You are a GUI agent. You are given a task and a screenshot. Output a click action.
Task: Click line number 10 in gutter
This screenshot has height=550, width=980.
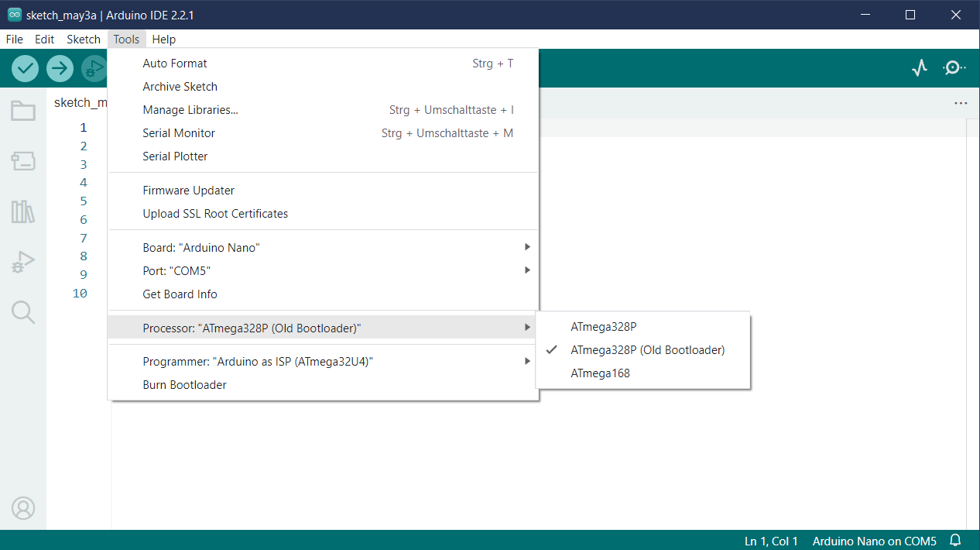tap(80, 293)
